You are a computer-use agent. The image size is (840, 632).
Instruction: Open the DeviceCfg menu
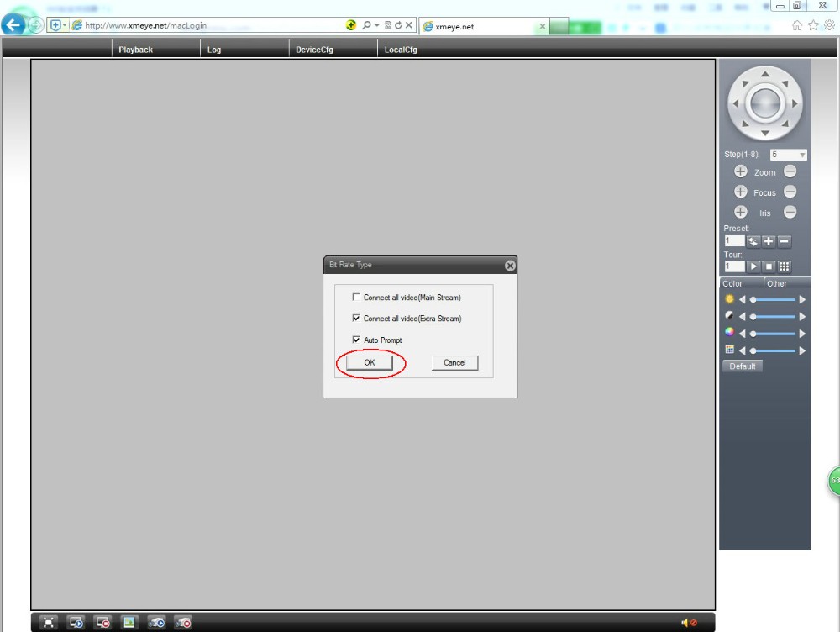(x=314, y=50)
